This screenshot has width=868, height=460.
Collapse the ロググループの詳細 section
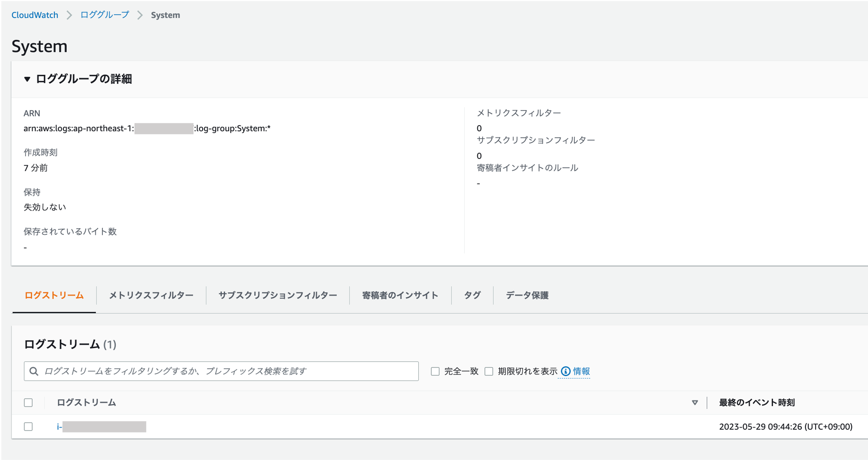click(27, 79)
